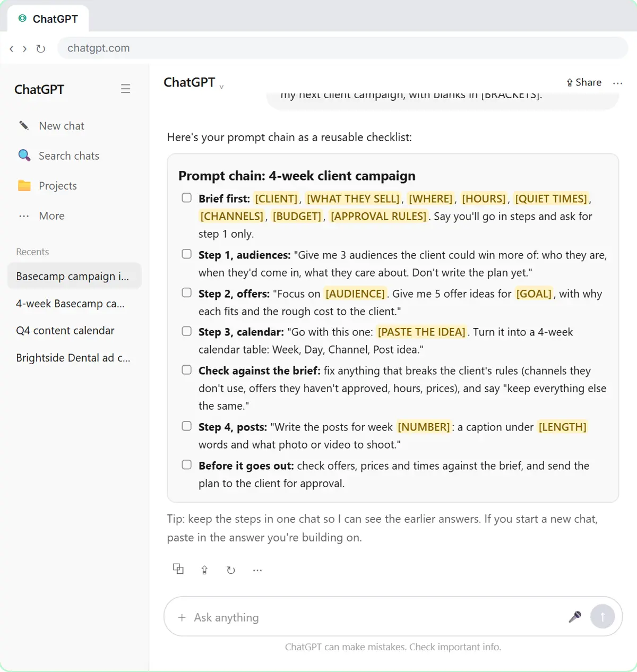The height and width of the screenshot is (672, 637).
Task: Click the [LENGTH] placeholder
Action: [562, 427]
